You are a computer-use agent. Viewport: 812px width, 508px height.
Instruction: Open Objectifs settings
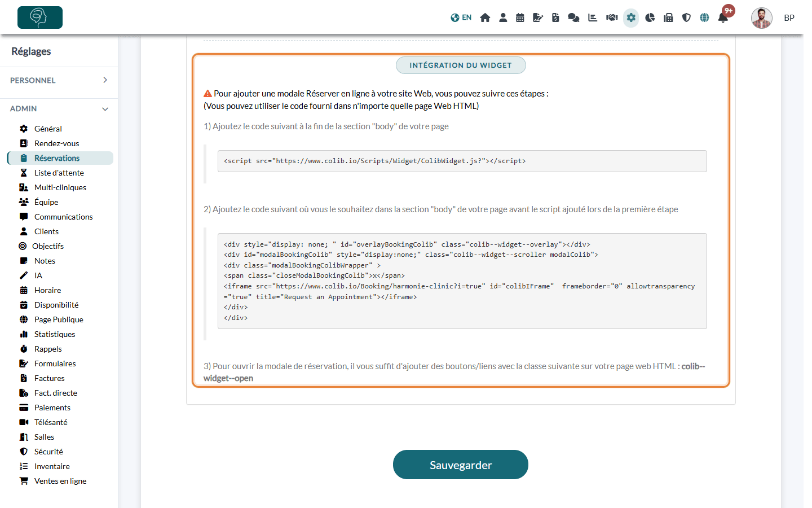[48, 246]
